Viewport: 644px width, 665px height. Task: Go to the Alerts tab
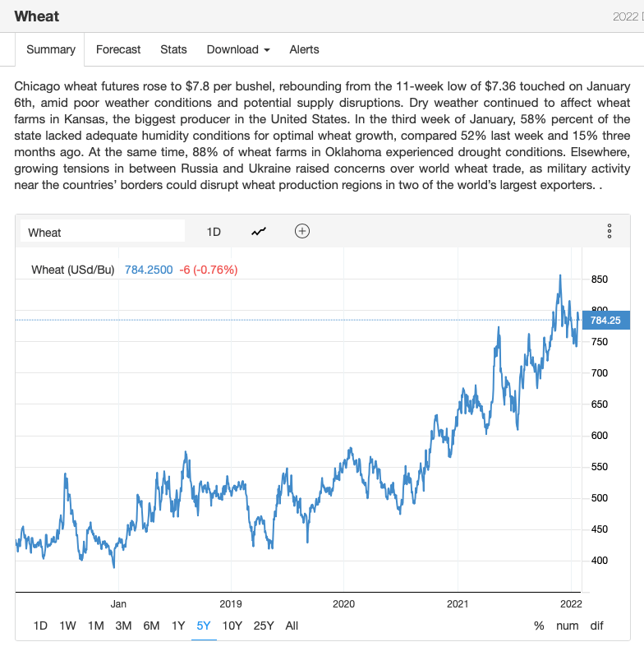coord(304,49)
